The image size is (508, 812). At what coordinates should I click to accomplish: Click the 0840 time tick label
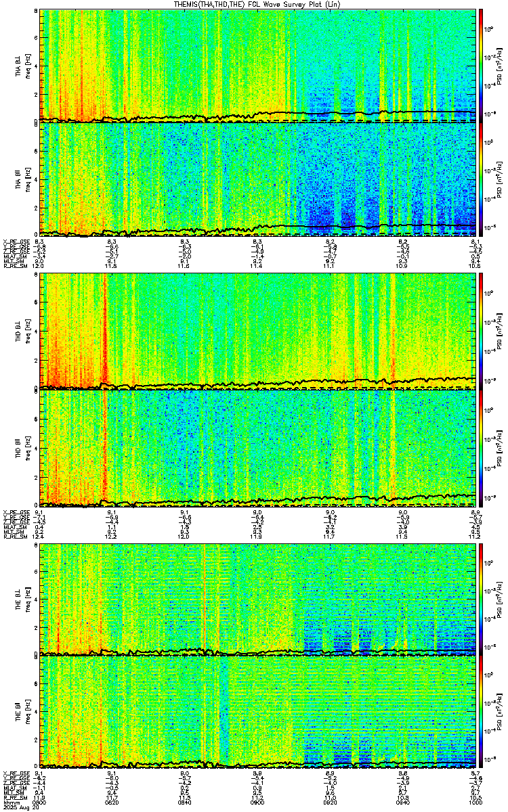tap(185, 803)
